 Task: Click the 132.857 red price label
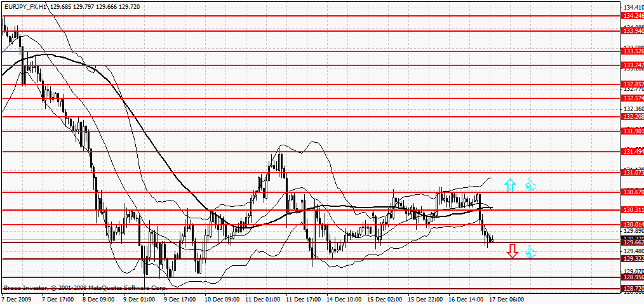pyautogui.click(x=633, y=84)
